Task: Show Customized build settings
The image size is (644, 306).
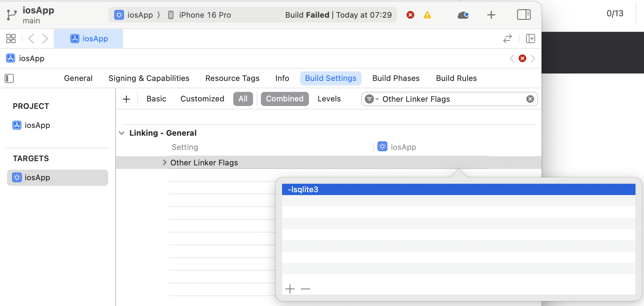Action: (202, 99)
